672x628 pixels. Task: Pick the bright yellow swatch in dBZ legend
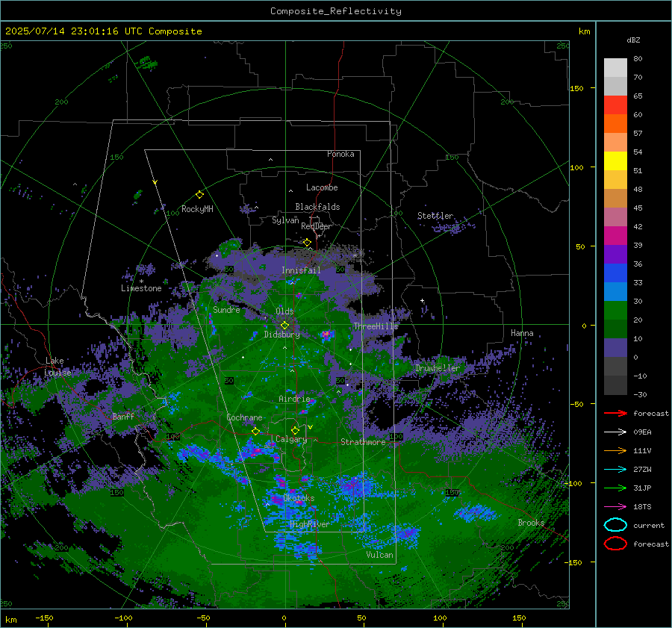pos(615,161)
